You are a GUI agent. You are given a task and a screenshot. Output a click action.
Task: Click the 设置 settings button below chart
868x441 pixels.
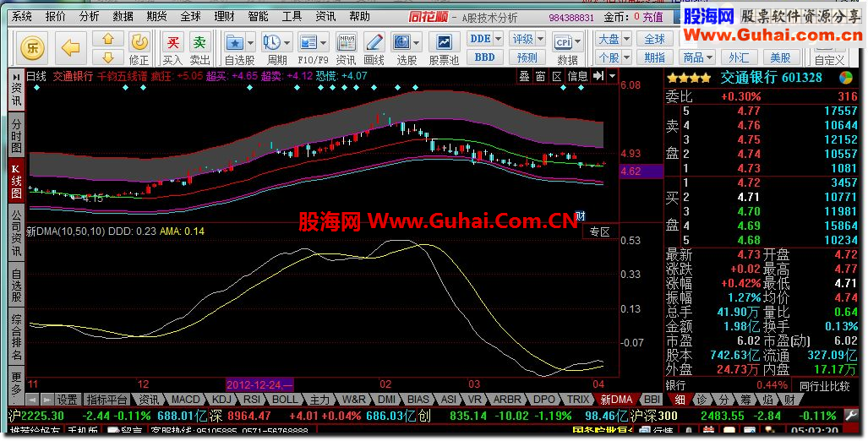[68, 399]
